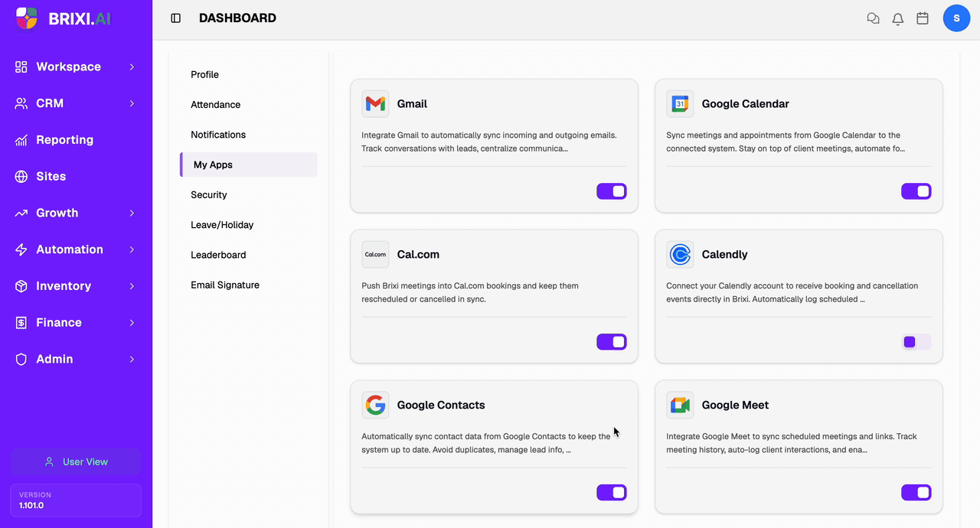Open the Sites sidebar item

click(76, 177)
